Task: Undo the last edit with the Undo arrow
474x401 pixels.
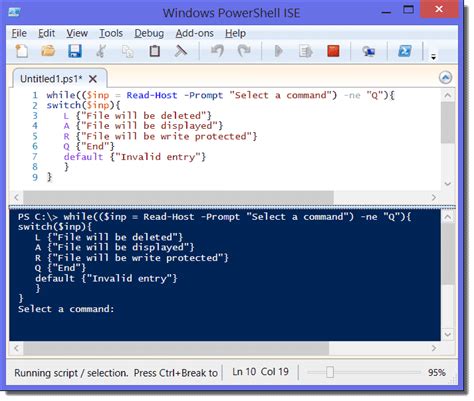Action: coord(217,51)
